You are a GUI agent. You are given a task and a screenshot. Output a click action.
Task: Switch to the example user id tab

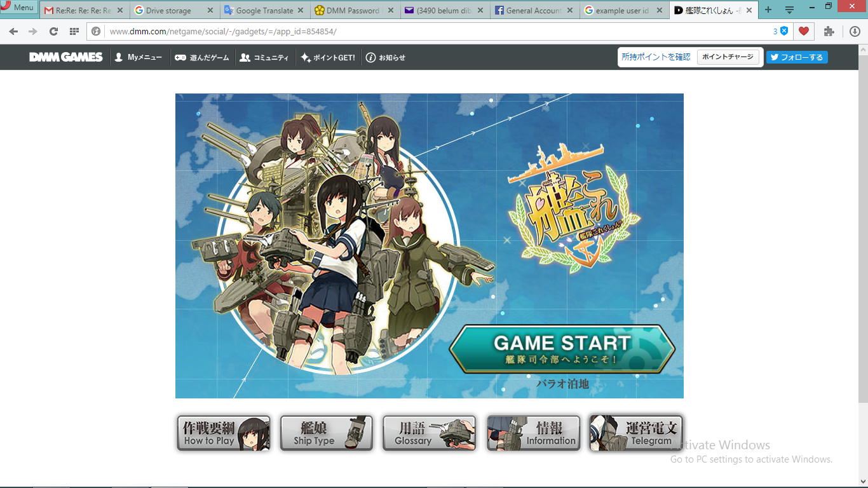[625, 11]
